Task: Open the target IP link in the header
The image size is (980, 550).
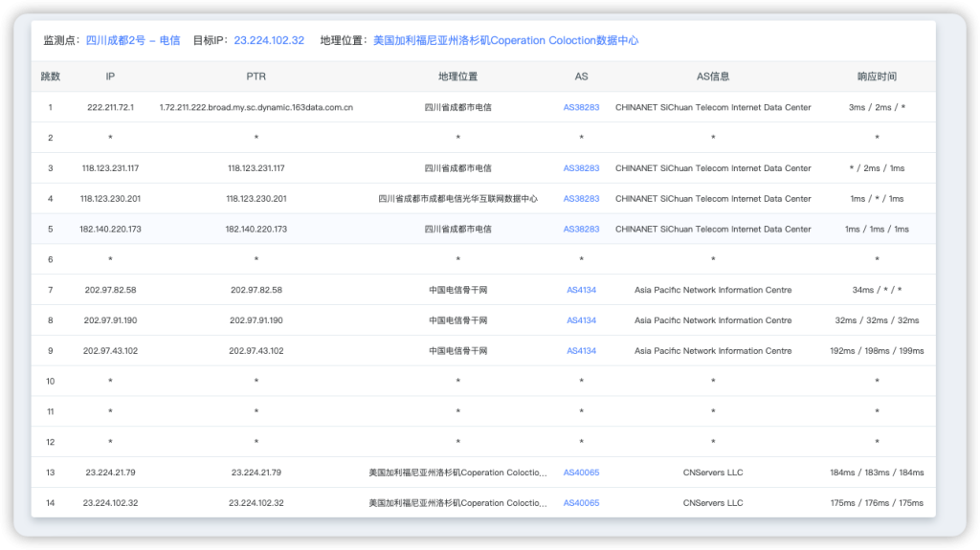Action: [x=269, y=41]
